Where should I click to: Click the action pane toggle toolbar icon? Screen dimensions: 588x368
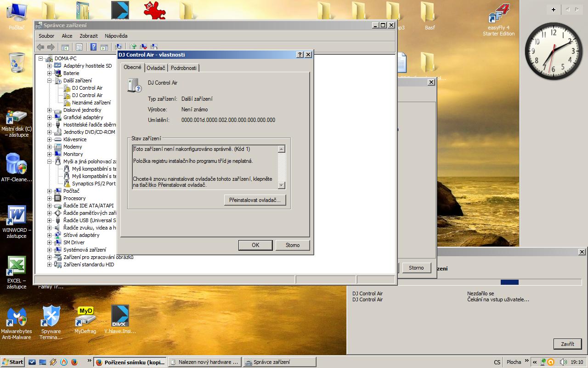[x=104, y=47]
